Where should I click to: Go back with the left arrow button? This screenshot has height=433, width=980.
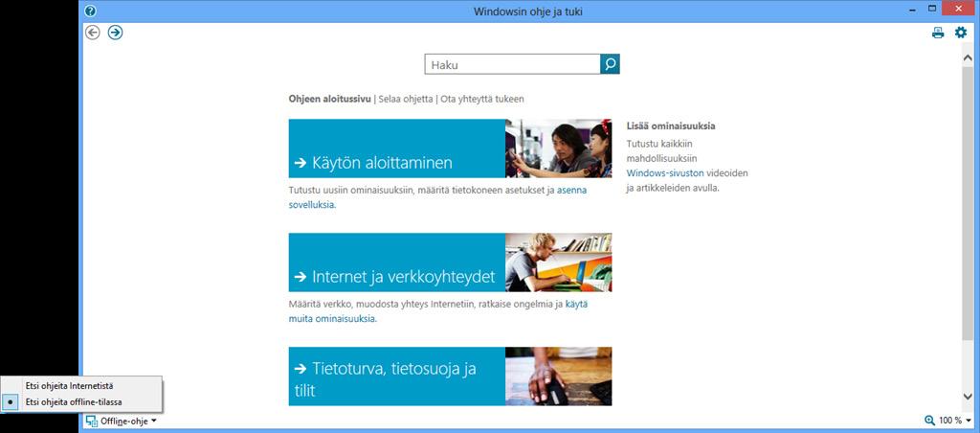point(93,33)
